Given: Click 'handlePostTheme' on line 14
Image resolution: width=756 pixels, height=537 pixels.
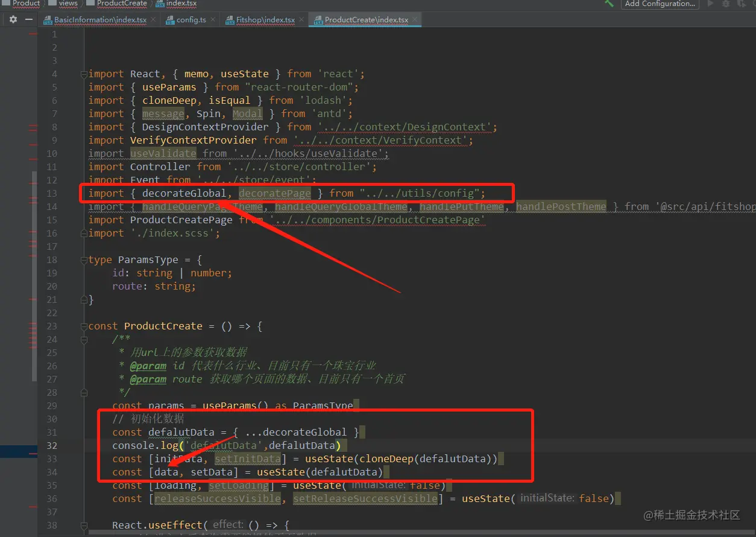Looking at the screenshot, I should (561, 206).
